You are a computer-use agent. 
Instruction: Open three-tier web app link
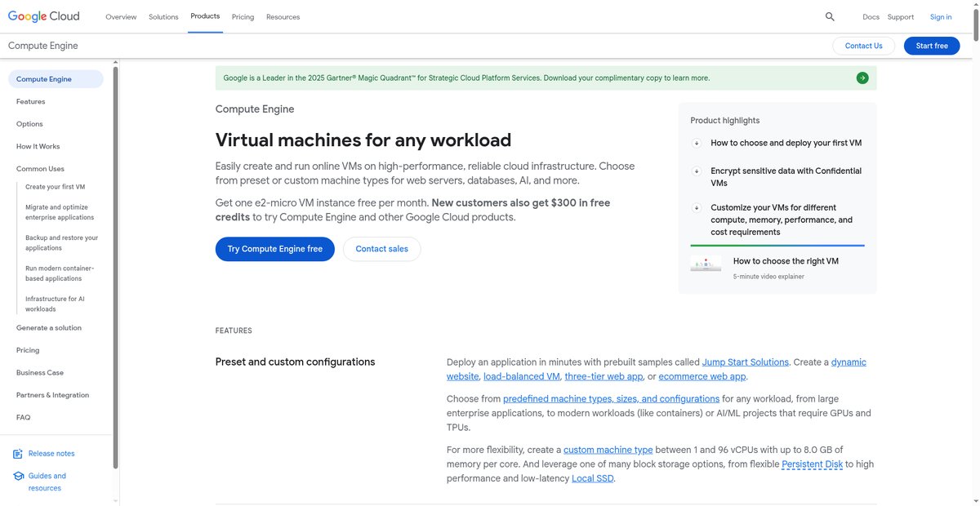(604, 377)
